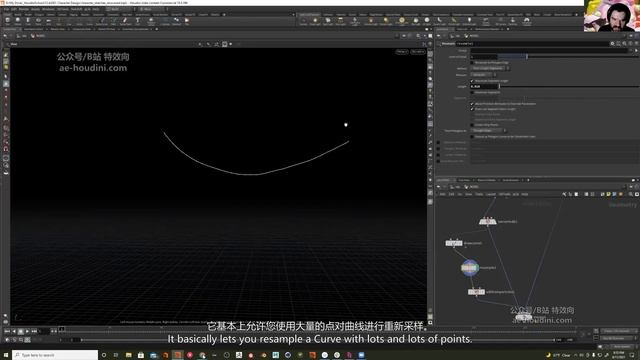This screenshot has width=640, height=360.
Task: Open the parameter pane gear menu
Action: point(612,43)
